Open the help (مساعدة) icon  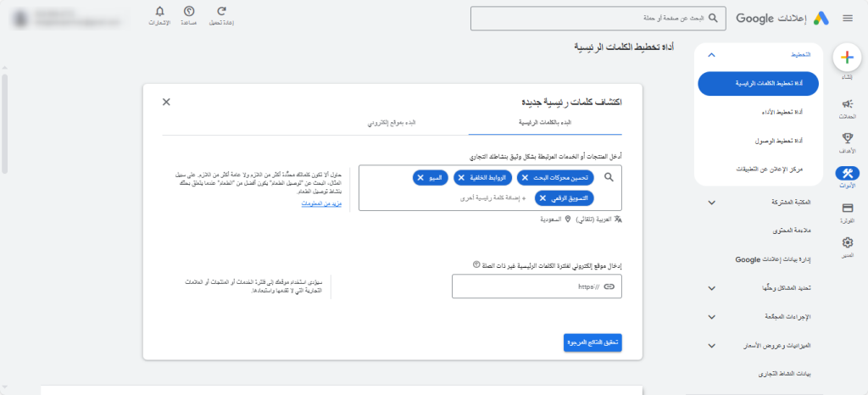click(x=189, y=11)
